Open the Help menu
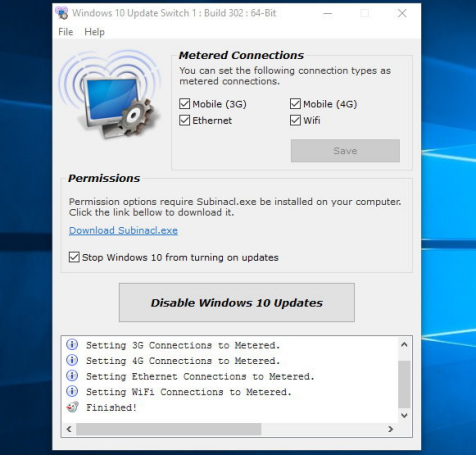Image resolution: width=476 pixels, height=455 pixels. coord(94,32)
